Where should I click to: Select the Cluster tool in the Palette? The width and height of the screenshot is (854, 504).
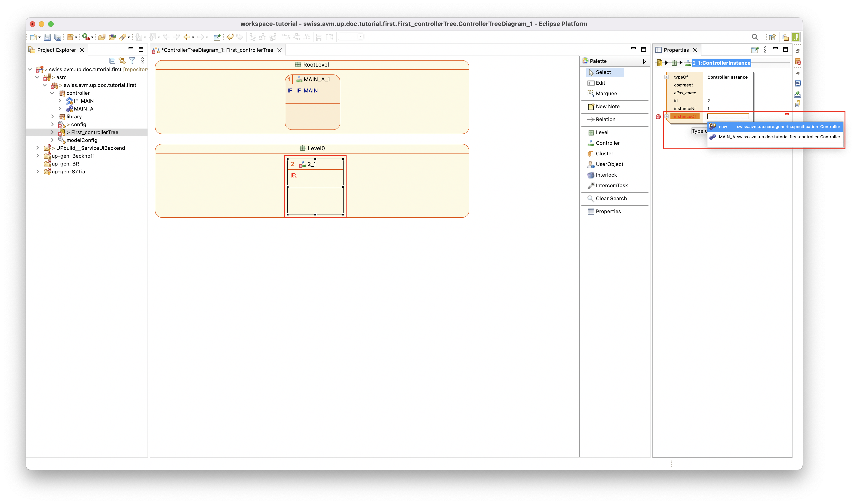[x=604, y=154]
